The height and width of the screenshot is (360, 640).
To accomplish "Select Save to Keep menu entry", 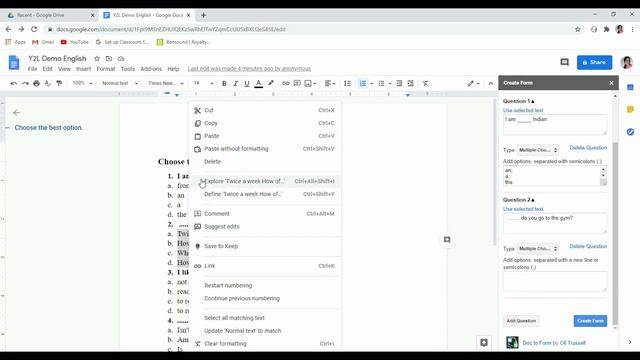I will 264,246.
